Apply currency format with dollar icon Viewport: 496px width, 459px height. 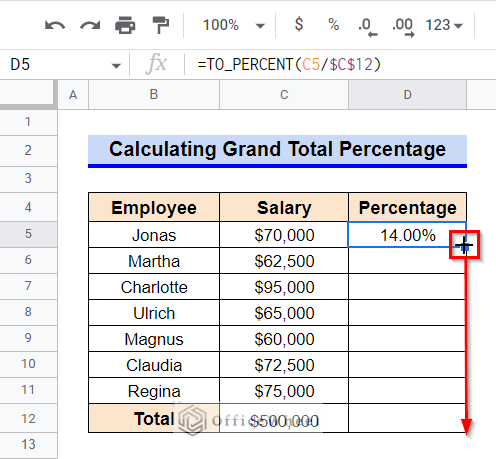[299, 25]
